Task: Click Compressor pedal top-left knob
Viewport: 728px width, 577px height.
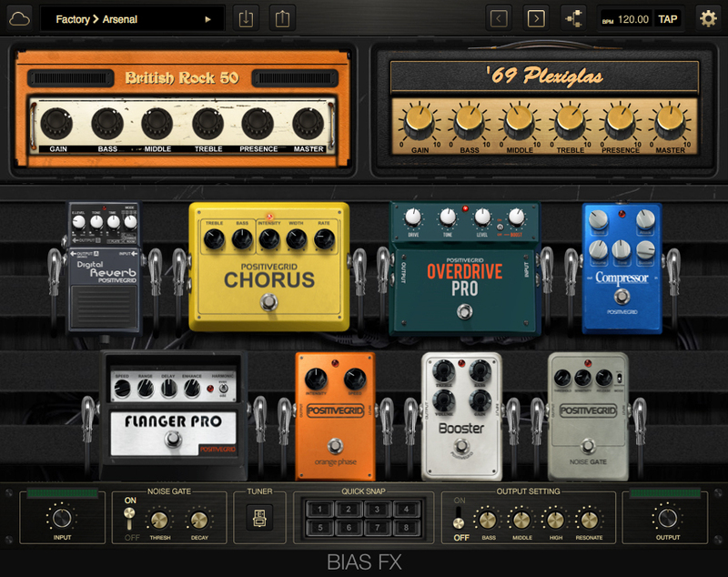Action: pyautogui.click(x=599, y=219)
